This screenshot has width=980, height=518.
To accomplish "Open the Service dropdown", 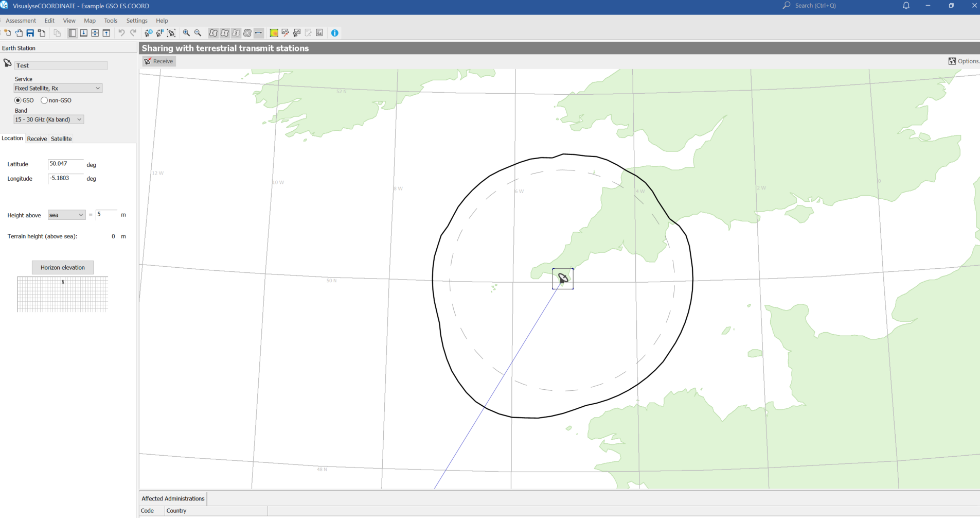I will 58,89.
